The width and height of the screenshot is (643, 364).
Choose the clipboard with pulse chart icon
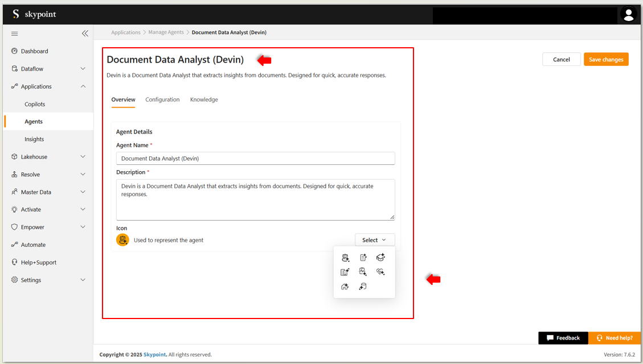(363, 272)
